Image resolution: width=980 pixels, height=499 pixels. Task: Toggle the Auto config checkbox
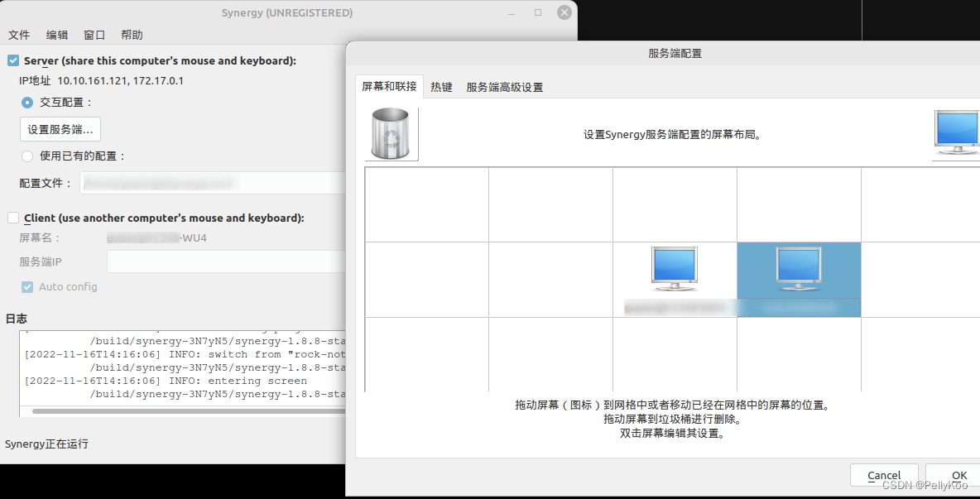pyautogui.click(x=26, y=286)
